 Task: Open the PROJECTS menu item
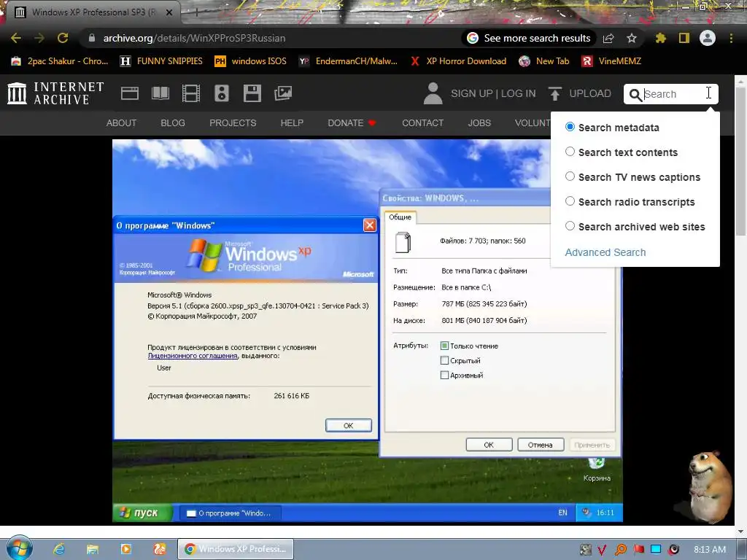coord(233,122)
